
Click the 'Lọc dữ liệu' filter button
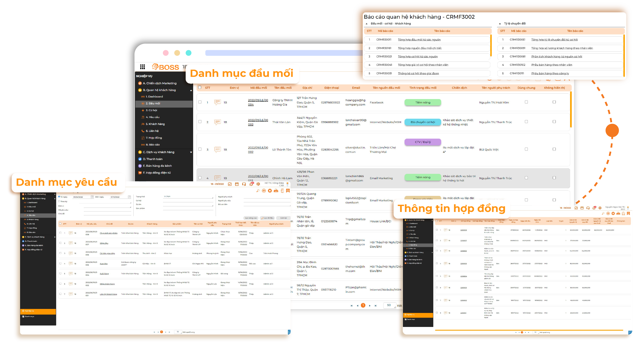(x=268, y=218)
